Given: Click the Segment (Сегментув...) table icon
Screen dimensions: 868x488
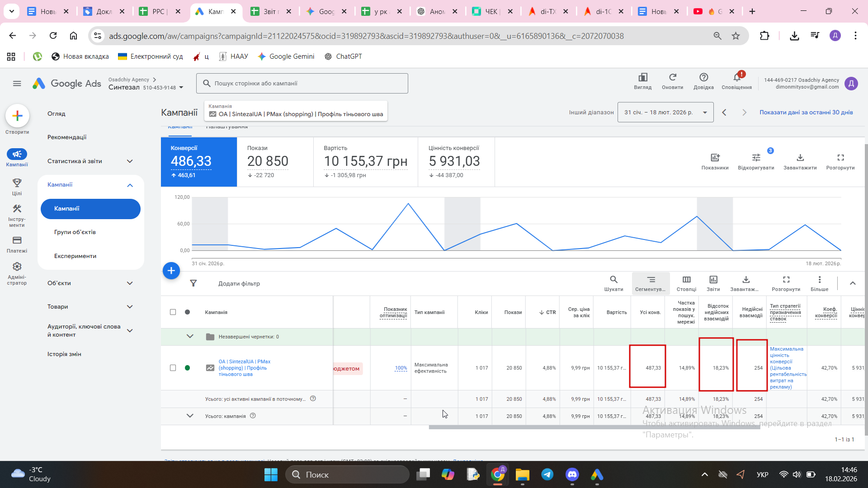Looking at the screenshot, I should pyautogui.click(x=651, y=283).
